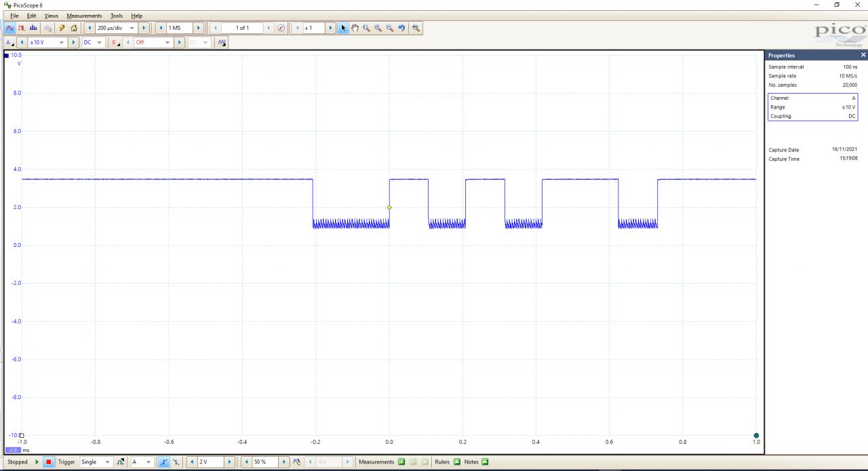Select the rising edge trigger toggle
Image resolution: width=868 pixels, height=471 pixels.
(164, 462)
